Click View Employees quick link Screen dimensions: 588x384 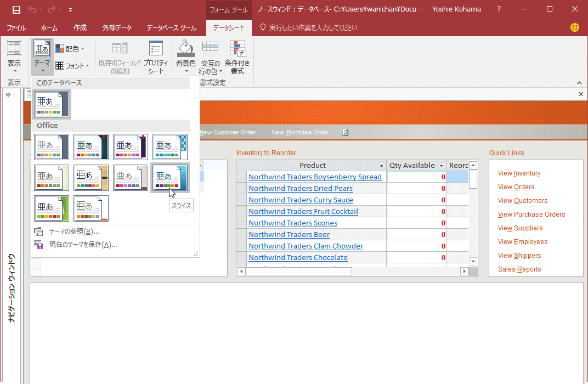[522, 242]
